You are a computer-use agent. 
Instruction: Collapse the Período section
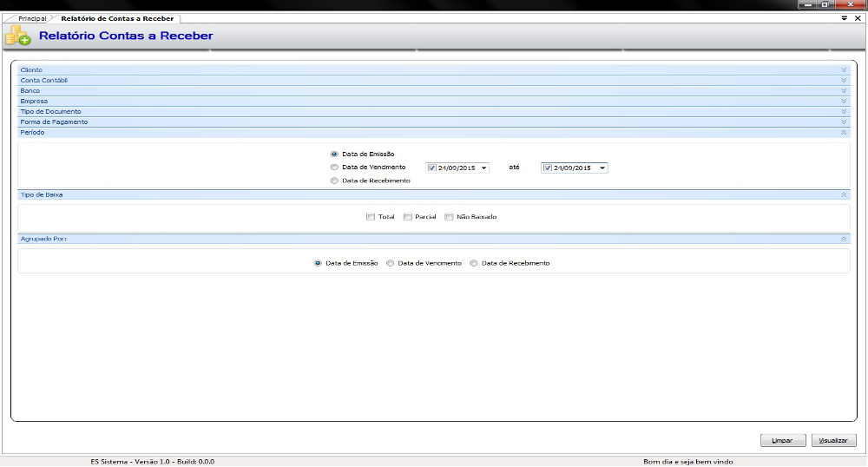click(x=843, y=133)
